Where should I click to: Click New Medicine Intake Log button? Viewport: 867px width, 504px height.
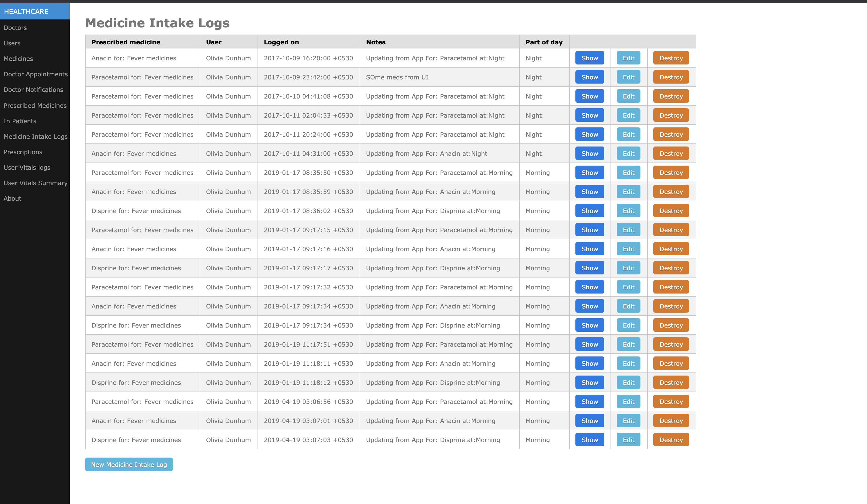129,465
